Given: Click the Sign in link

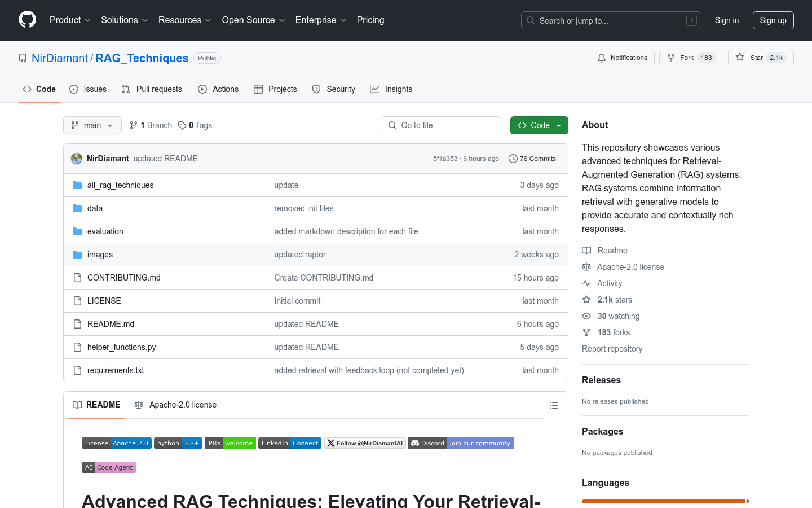Looking at the screenshot, I should click(727, 20).
